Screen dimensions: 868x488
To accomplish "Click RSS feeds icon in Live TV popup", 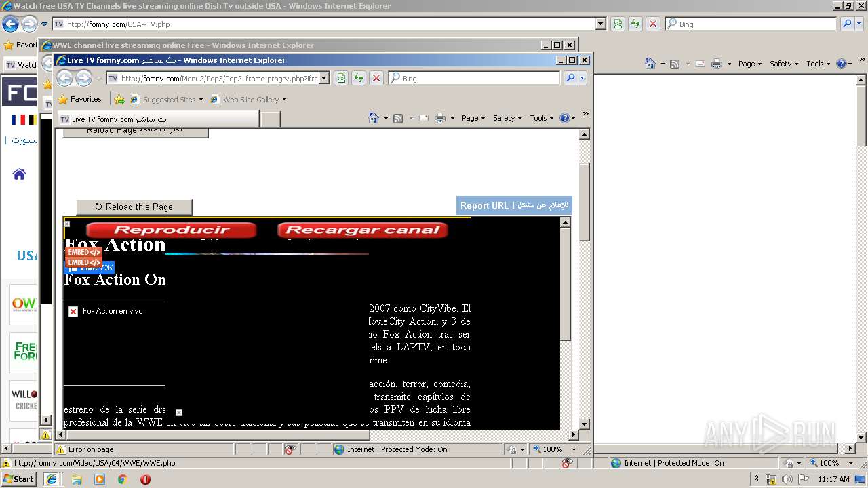I will (x=398, y=118).
